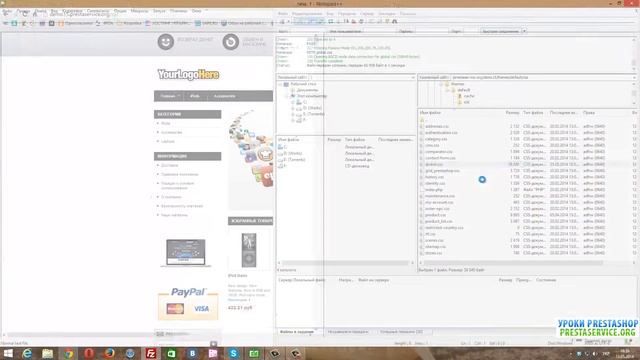640x360 pixels.
Task: Click the YourLogoHere logo on the webpage
Action: (189, 74)
